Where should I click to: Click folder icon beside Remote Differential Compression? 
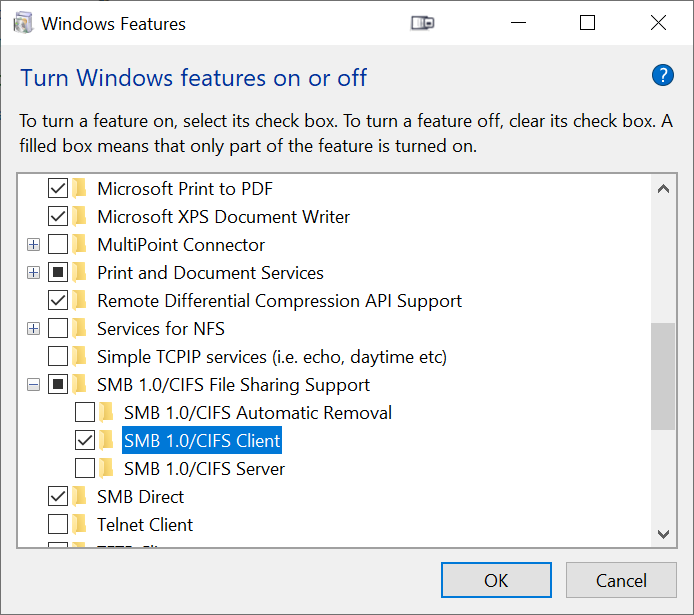tap(80, 300)
